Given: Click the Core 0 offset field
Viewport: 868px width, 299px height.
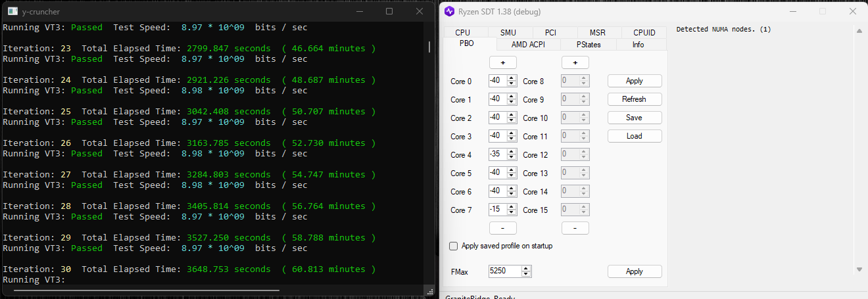Looking at the screenshot, I should click(x=497, y=81).
